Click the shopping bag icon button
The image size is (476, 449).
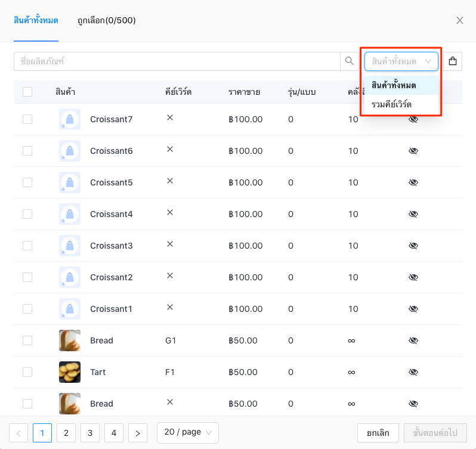[453, 61]
